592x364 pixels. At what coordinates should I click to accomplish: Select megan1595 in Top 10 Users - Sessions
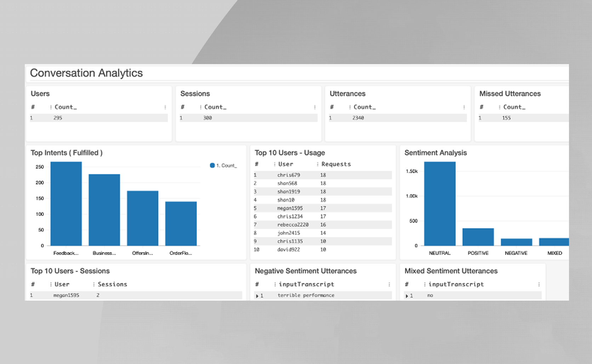(x=66, y=295)
